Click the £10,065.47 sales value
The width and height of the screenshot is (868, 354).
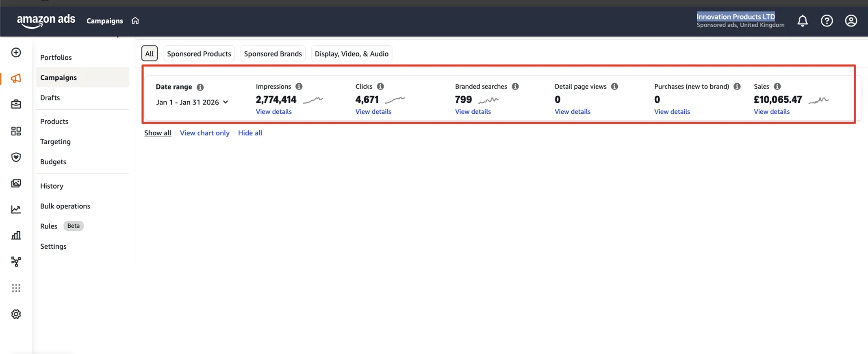(778, 100)
